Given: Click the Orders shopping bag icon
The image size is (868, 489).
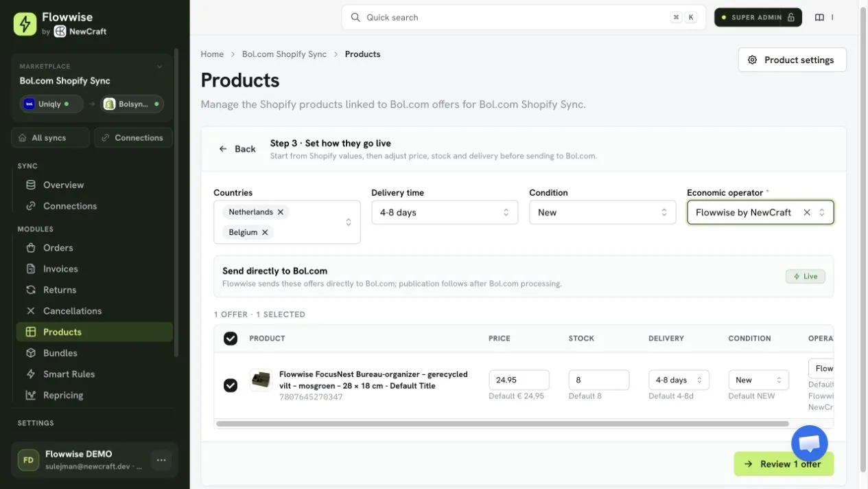Looking at the screenshot, I should point(31,248).
